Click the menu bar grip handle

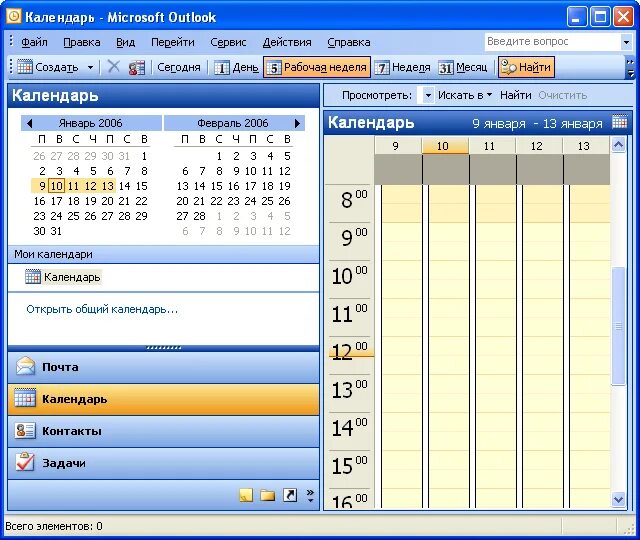click(11, 42)
